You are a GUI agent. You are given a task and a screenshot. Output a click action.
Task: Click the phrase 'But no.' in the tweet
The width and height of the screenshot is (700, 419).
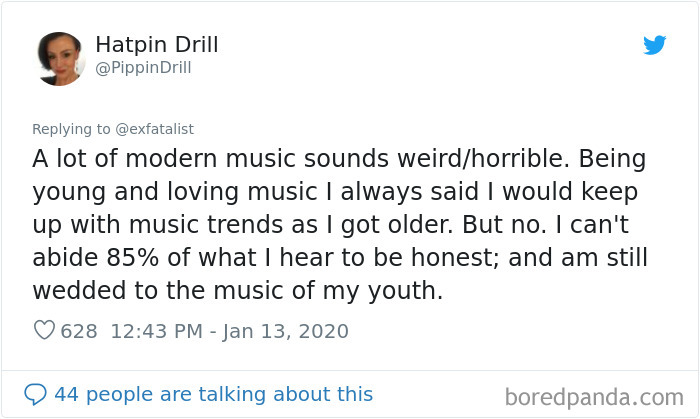click(x=504, y=224)
